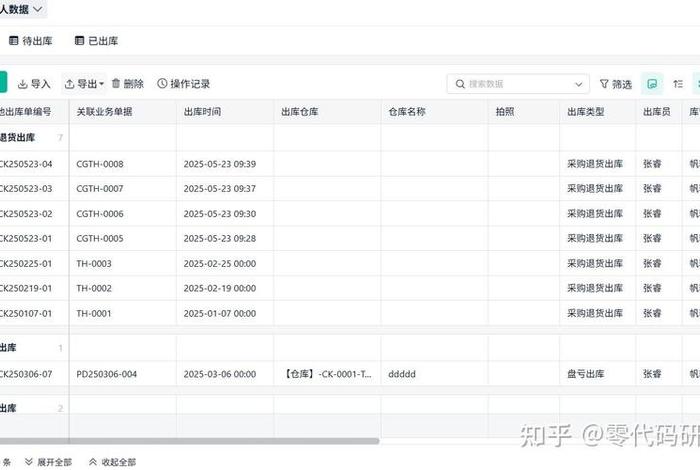Click the 出库员 column header
This screenshot has height=470, width=700.
pyautogui.click(x=657, y=112)
